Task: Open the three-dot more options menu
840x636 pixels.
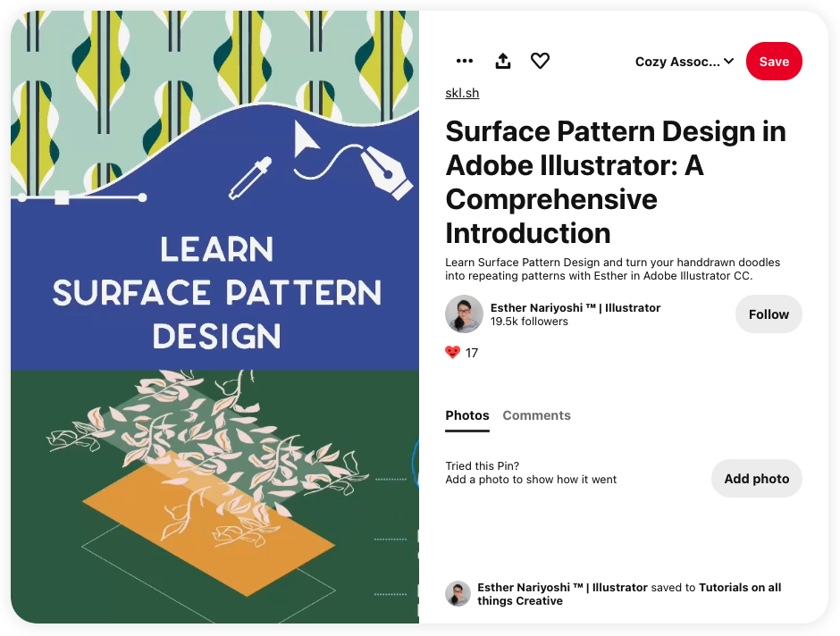Action: [464, 61]
